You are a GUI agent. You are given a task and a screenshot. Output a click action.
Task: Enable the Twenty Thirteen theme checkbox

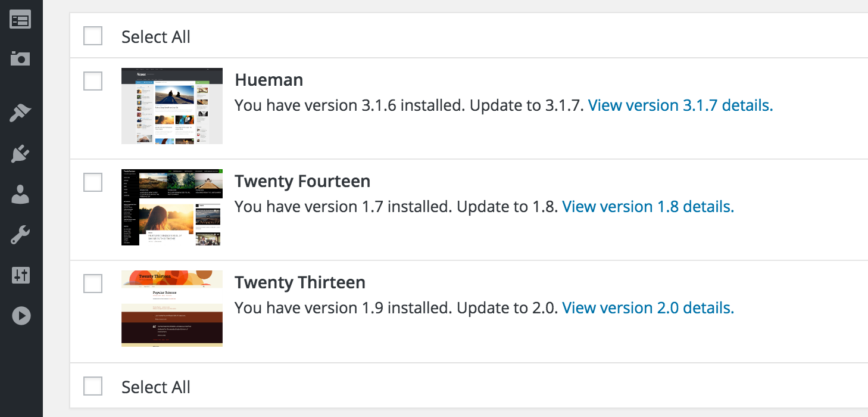tap(93, 284)
